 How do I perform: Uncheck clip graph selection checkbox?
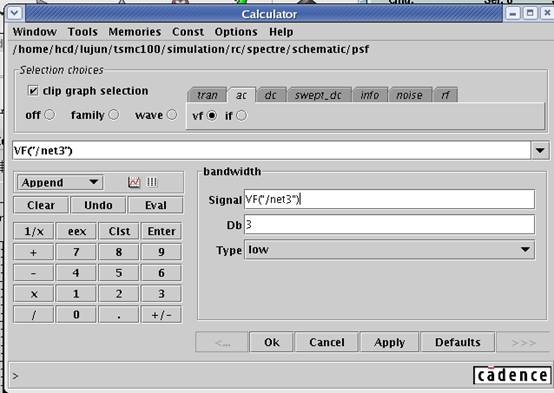click(33, 90)
